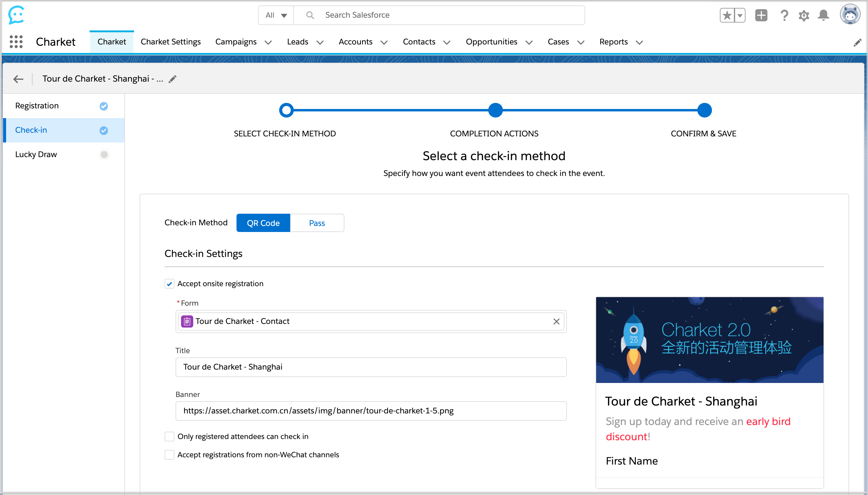Expand the Opportunities tab chevron

pos(529,42)
